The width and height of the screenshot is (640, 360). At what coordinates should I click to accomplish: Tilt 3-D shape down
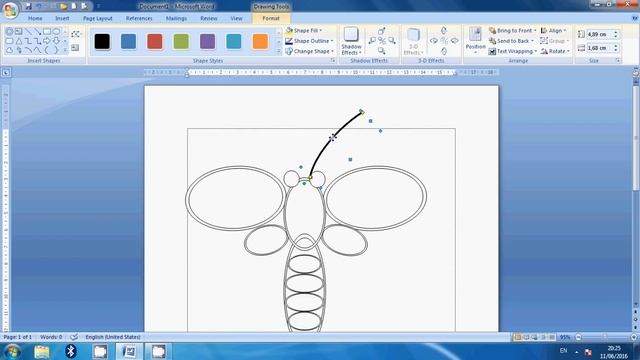[x=444, y=51]
